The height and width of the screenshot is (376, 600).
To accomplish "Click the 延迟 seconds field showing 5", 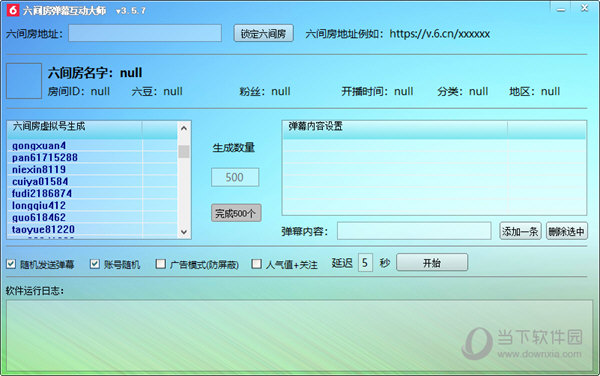I will [365, 263].
